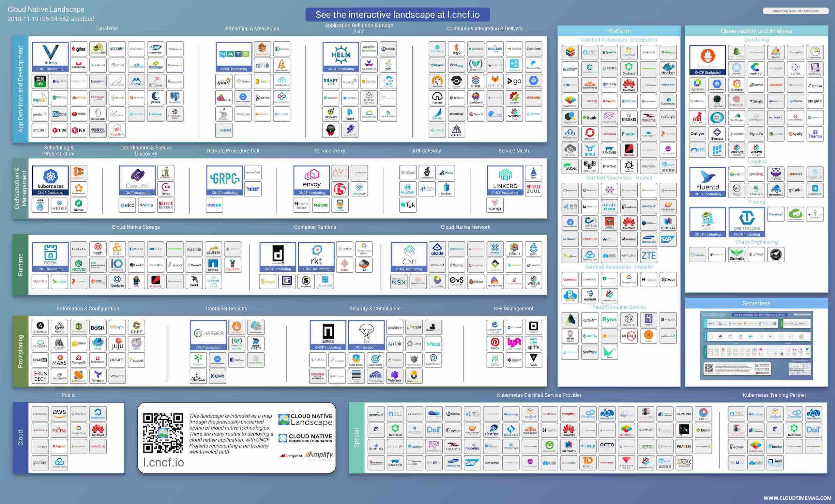Select the GitLab logo
835x504 pixels.
coord(495,81)
